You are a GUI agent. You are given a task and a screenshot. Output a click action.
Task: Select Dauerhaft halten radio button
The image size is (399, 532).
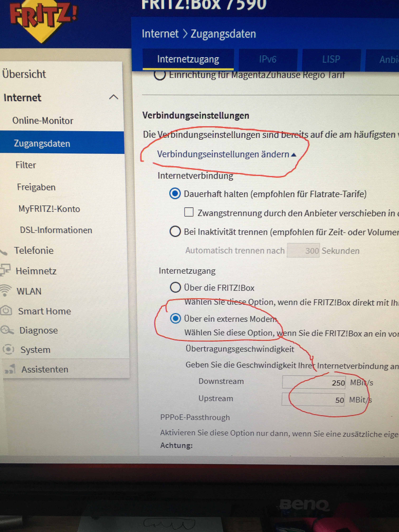pos(175,194)
